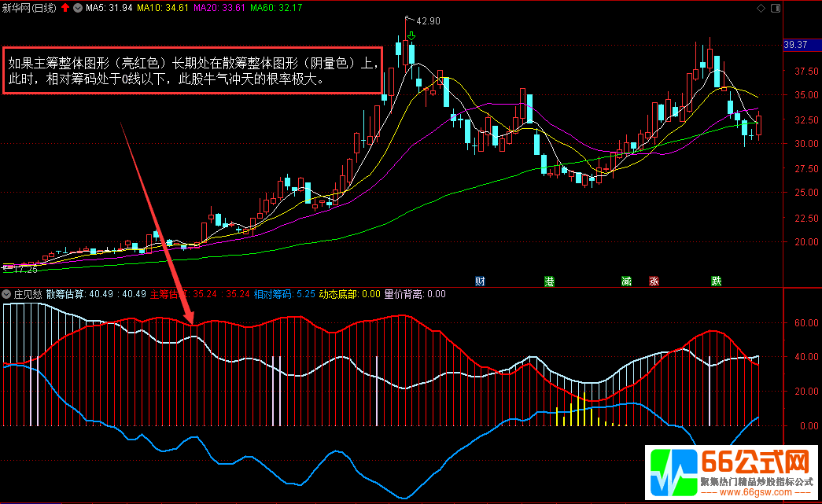Click the 动态底部: 0.00 value

point(350,294)
